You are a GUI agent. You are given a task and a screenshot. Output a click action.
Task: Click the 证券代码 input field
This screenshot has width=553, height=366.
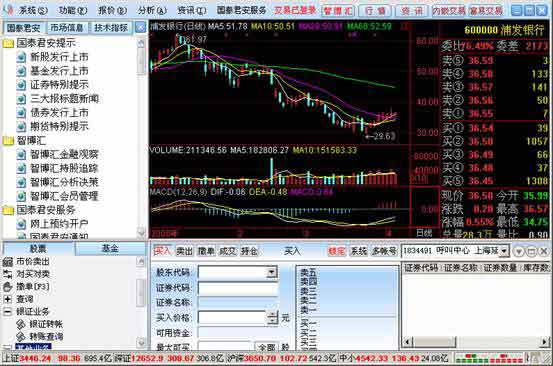point(238,288)
